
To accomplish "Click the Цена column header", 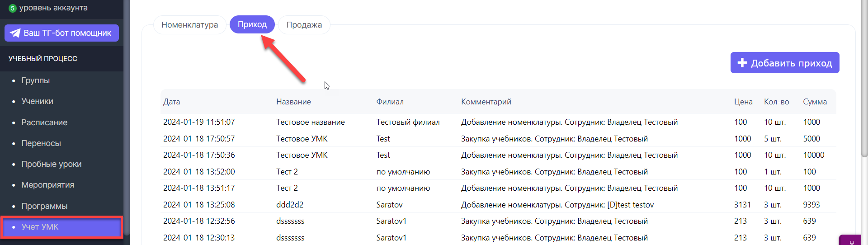I will [743, 102].
